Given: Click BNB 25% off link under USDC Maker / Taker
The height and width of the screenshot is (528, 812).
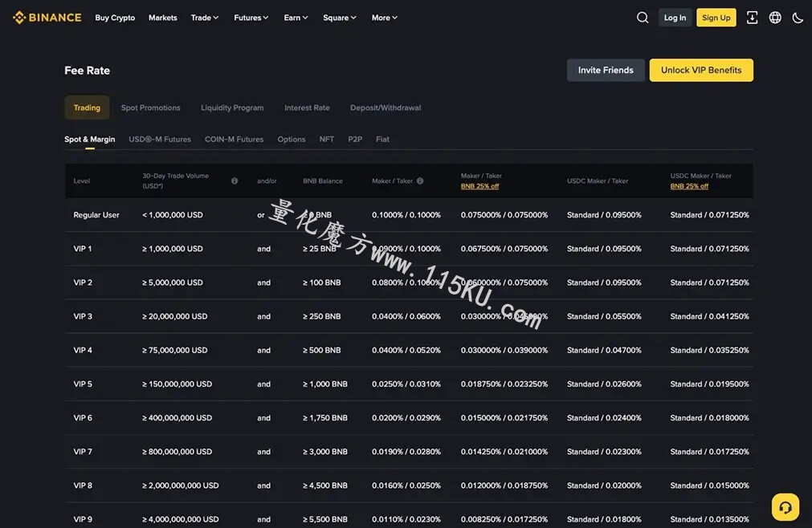Looking at the screenshot, I should (689, 186).
